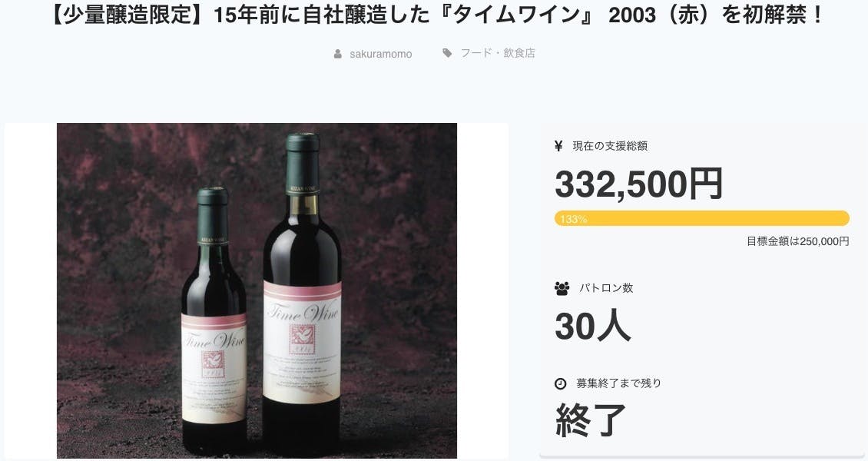Click the yen icon beside 現在の支援総額
This screenshot has height=461, width=868.
(558, 146)
